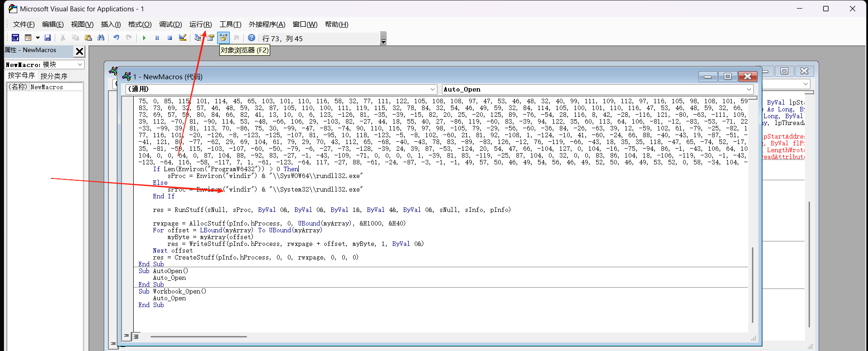Open the Properties Window icon
The width and height of the screenshot is (868, 351).
(x=211, y=38)
